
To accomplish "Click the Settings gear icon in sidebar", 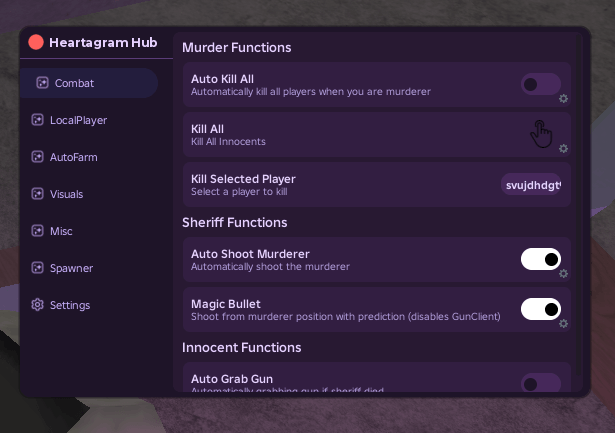I will [x=37, y=305].
